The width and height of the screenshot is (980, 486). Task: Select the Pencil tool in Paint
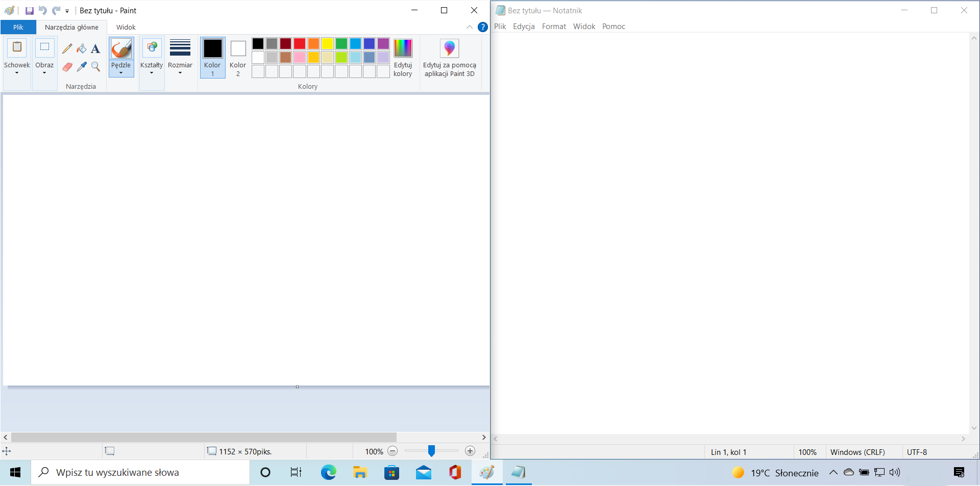pos(67,48)
